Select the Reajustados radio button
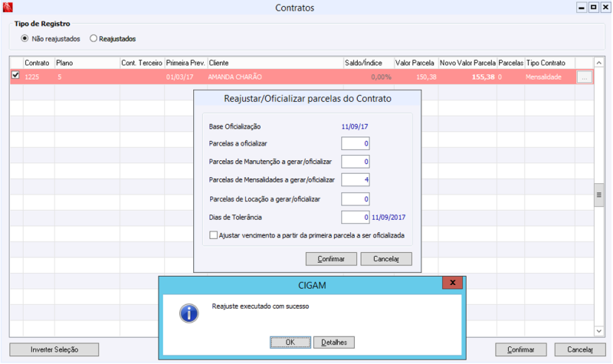The height and width of the screenshot is (364, 613). [x=93, y=38]
